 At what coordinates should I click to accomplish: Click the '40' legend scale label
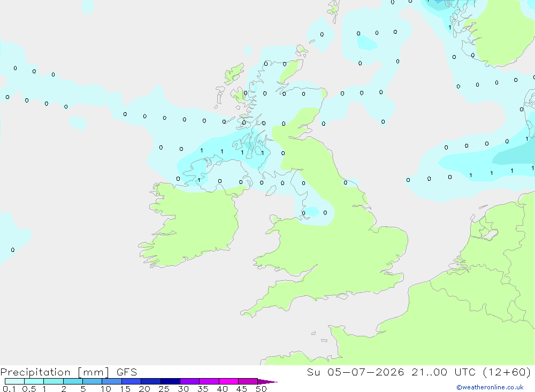222,389
